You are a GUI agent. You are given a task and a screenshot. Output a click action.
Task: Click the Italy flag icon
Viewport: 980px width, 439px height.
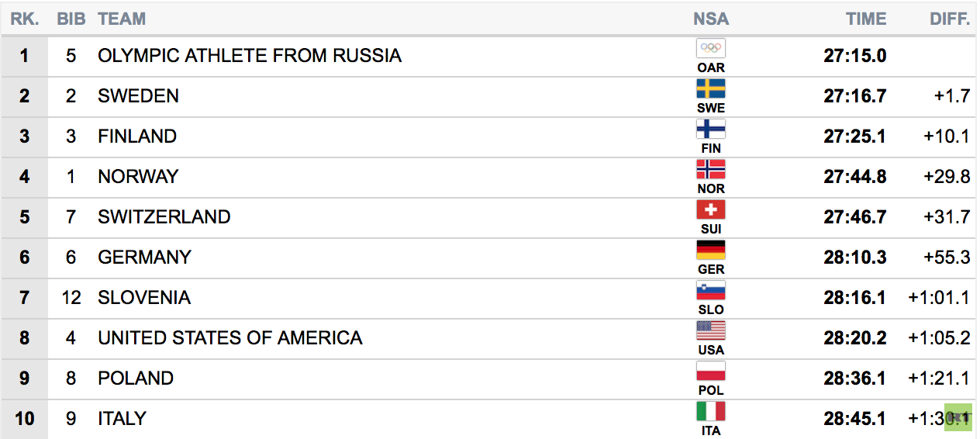(x=711, y=411)
